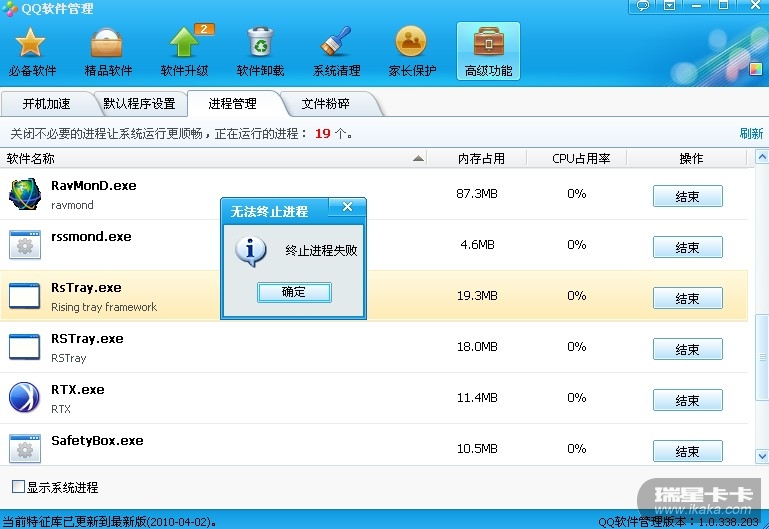Select 高级功能 toolbox icon
Screen dimensions: 769x529
(488, 51)
